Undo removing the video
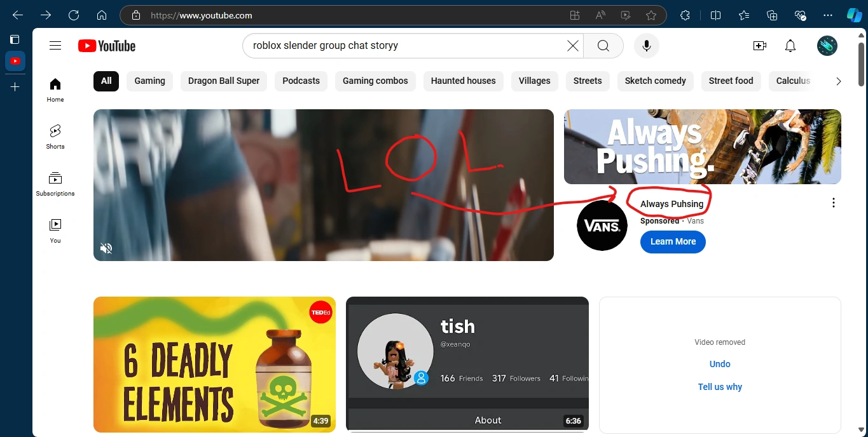Image resolution: width=868 pixels, height=437 pixels. pyautogui.click(x=719, y=363)
